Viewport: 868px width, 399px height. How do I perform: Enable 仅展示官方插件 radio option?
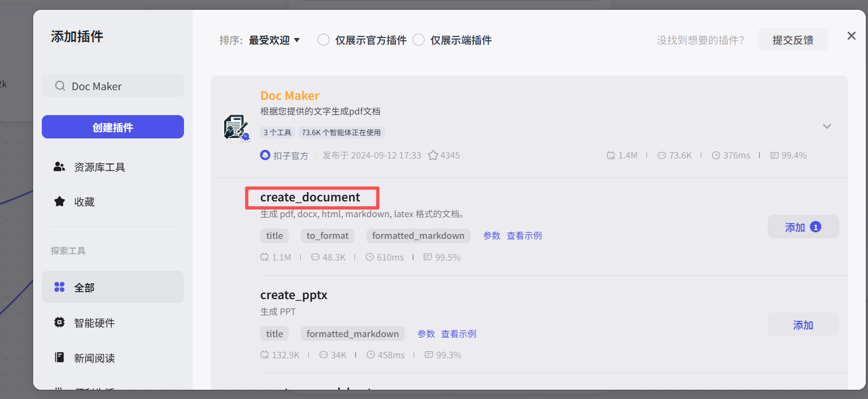323,40
